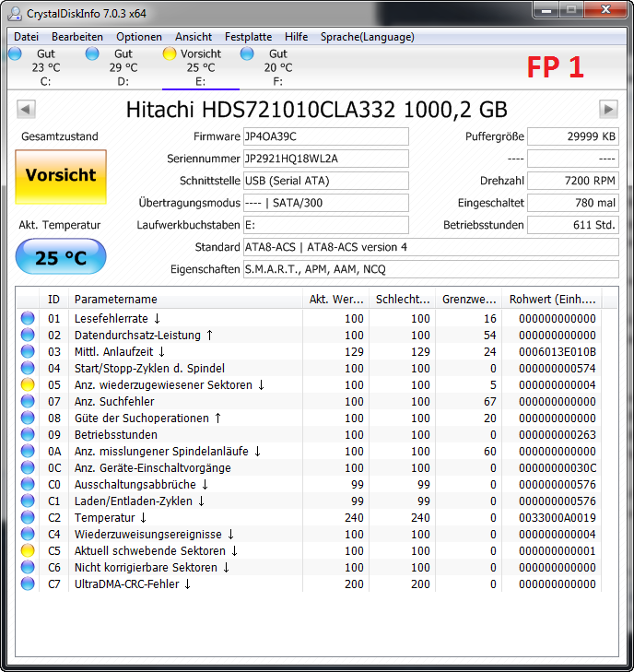
Task: Click the Seriennummer field
Action: click(x=326, y=159)
